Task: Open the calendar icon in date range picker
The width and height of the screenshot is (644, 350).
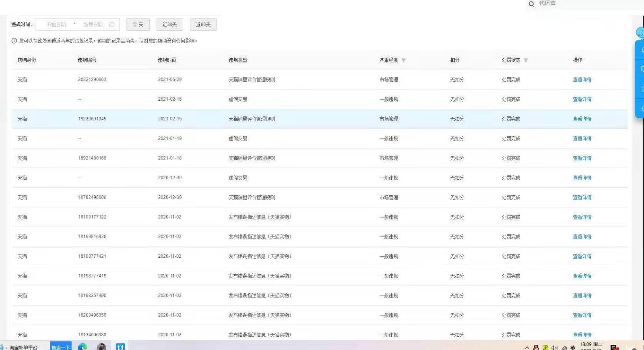Action: point(112,25)
